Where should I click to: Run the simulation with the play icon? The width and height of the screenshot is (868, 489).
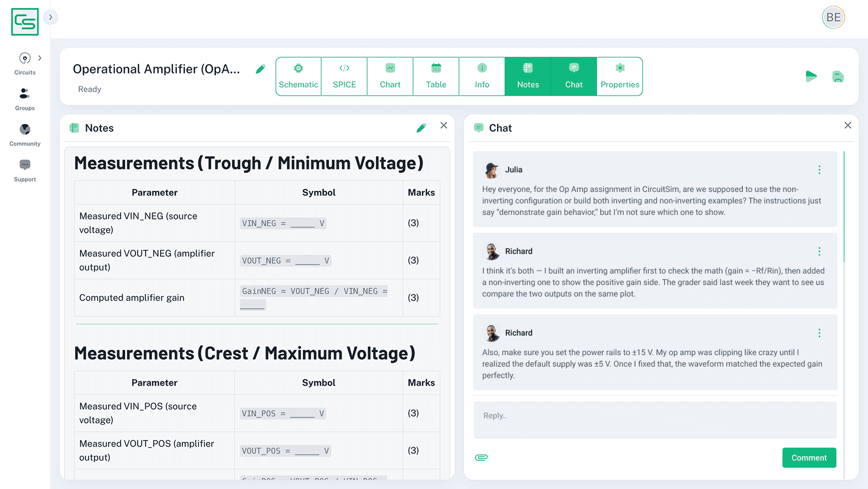(x=811, y=76)
